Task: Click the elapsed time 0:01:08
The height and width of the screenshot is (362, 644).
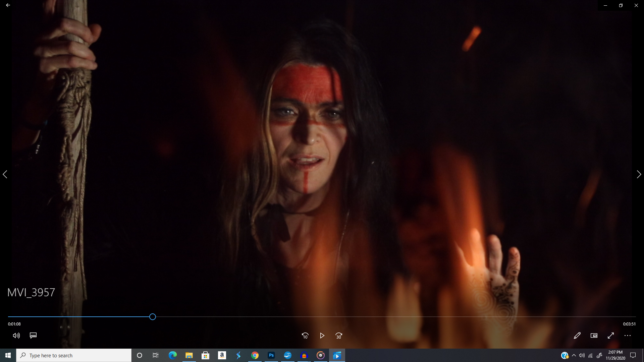Action: [x=14, y=324]
